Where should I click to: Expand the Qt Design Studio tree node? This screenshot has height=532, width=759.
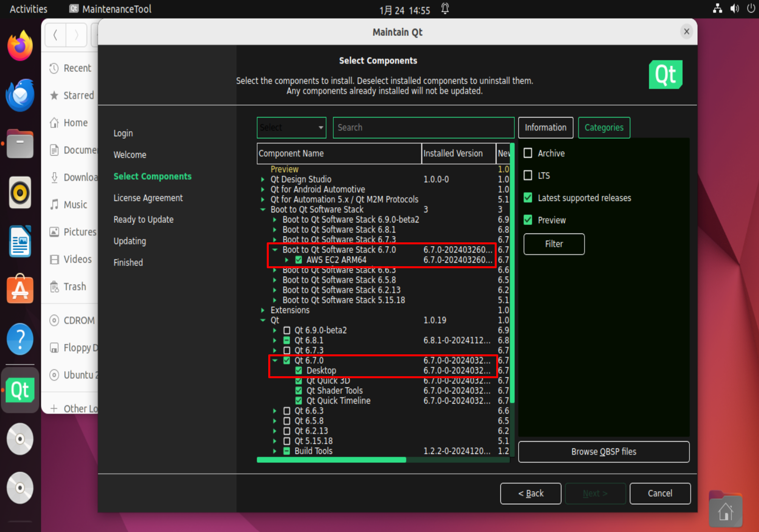(x=263, y=179)
